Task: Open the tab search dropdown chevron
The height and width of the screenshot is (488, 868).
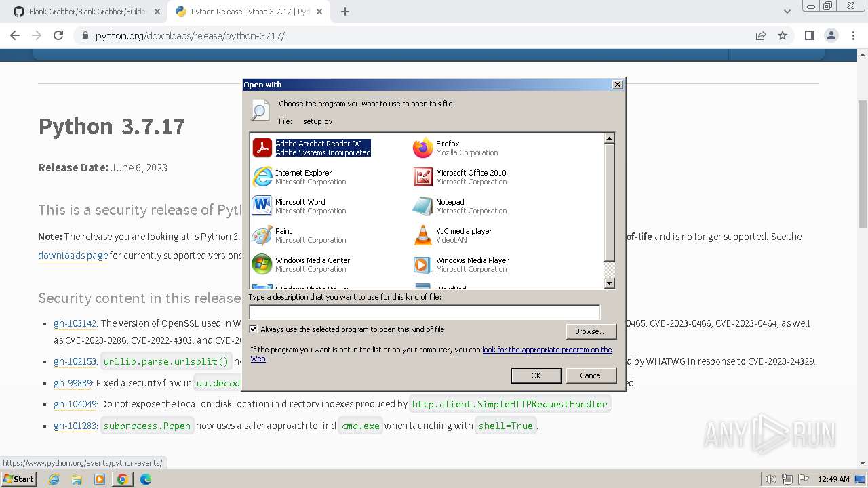Action: click(787, 12)
